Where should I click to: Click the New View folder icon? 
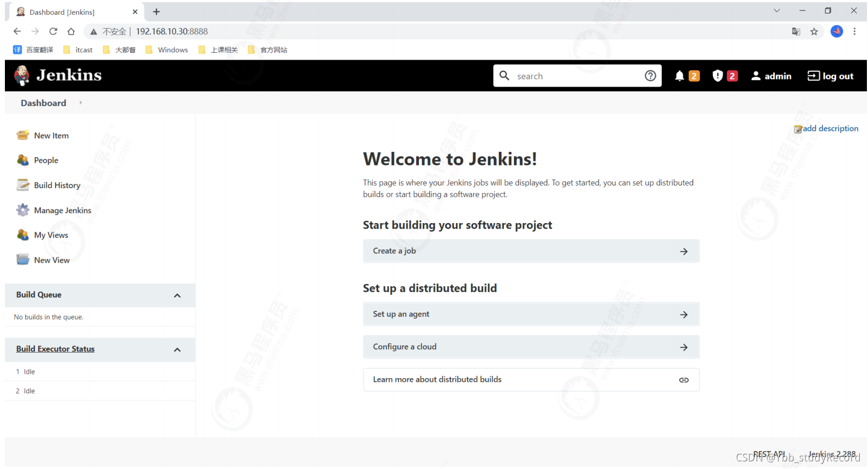pyautogui.click(x=22, y=260)
